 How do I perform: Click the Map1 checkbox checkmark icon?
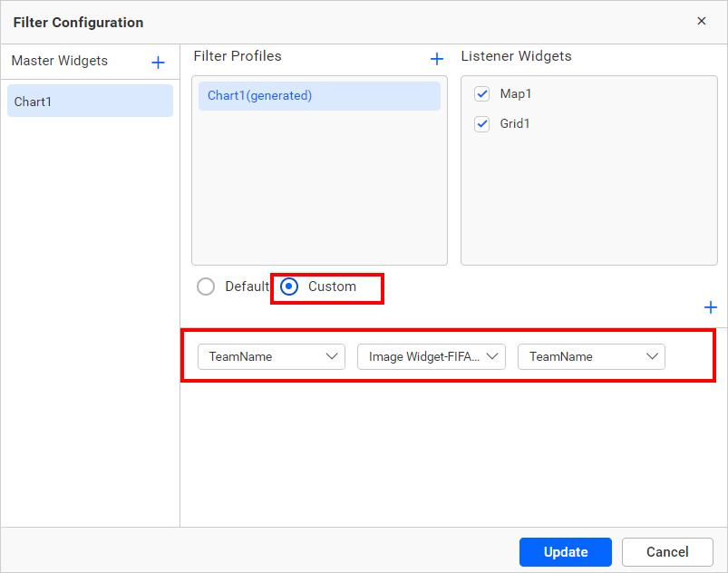tap(481, 93)
